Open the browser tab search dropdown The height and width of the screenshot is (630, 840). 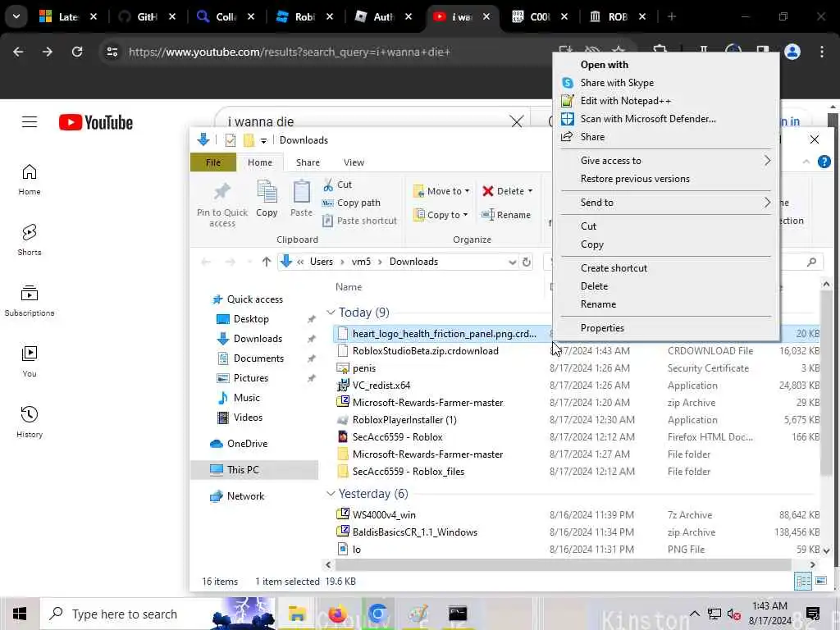pos(16,16)
